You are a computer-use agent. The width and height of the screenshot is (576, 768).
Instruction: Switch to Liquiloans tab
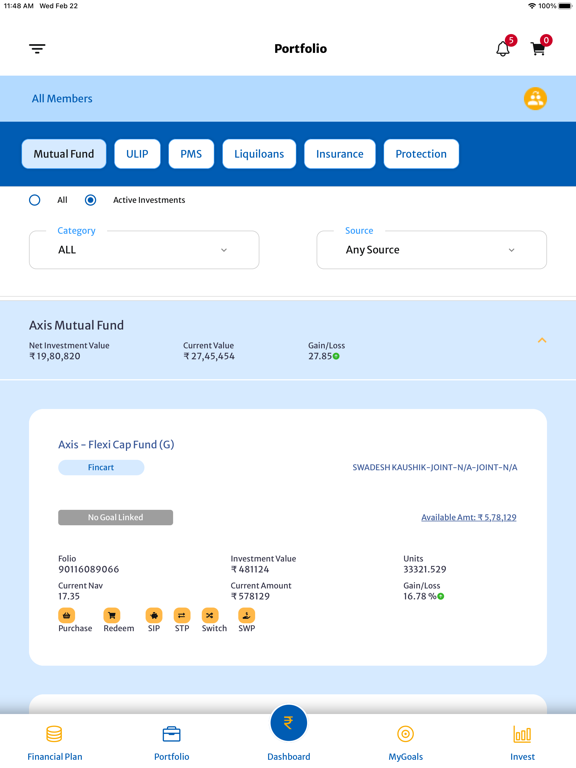[x=259, y=154]
